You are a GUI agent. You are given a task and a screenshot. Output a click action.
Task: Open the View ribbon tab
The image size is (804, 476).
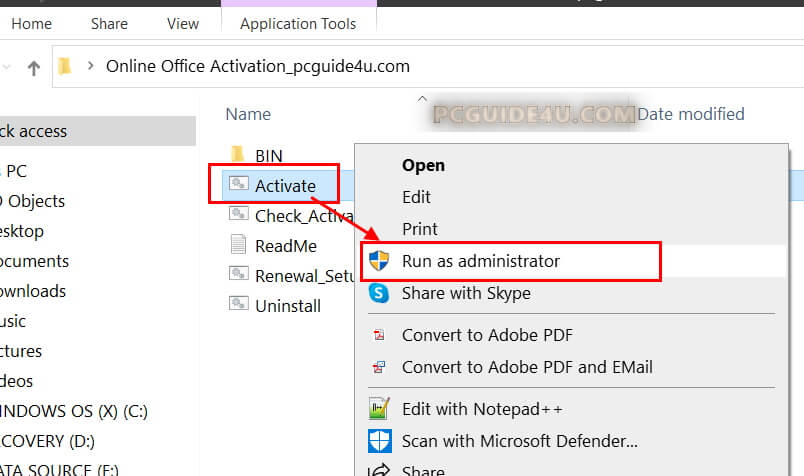click(183, 23)
